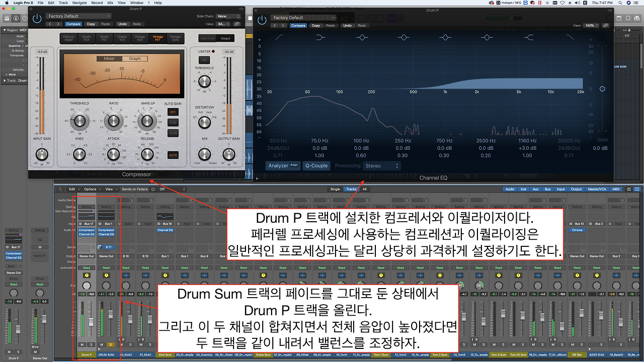This screenshot has height=362, width=644.
Task: Click the compressor Threshold knob
Action: (x=79, y=120)
